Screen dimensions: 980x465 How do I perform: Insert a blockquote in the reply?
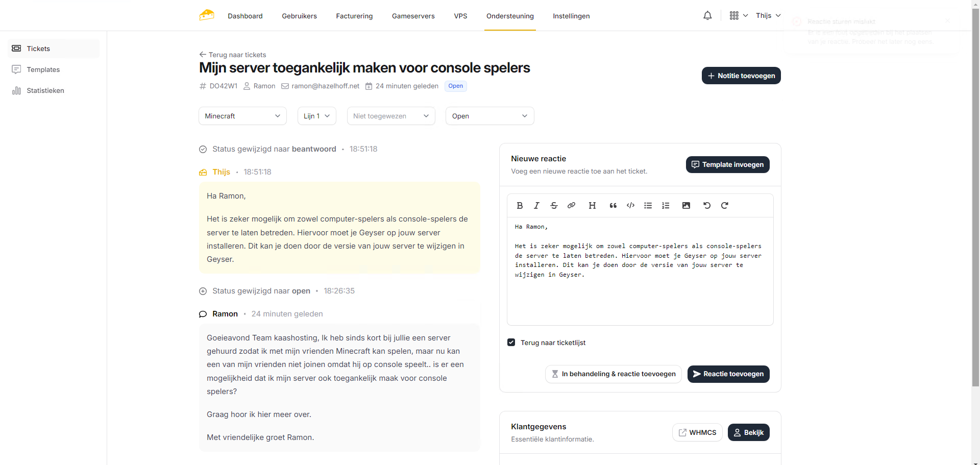(x=613, y=206)
